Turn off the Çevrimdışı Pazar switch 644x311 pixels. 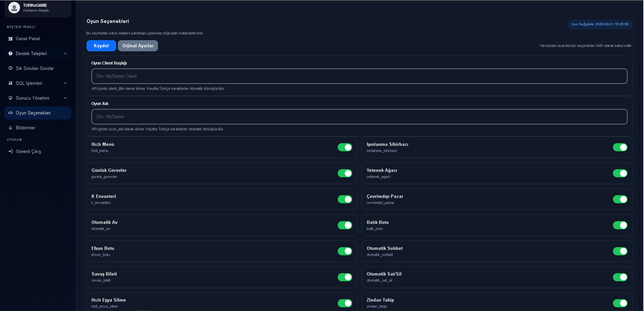pyautogui.click(x=620, y=199)
